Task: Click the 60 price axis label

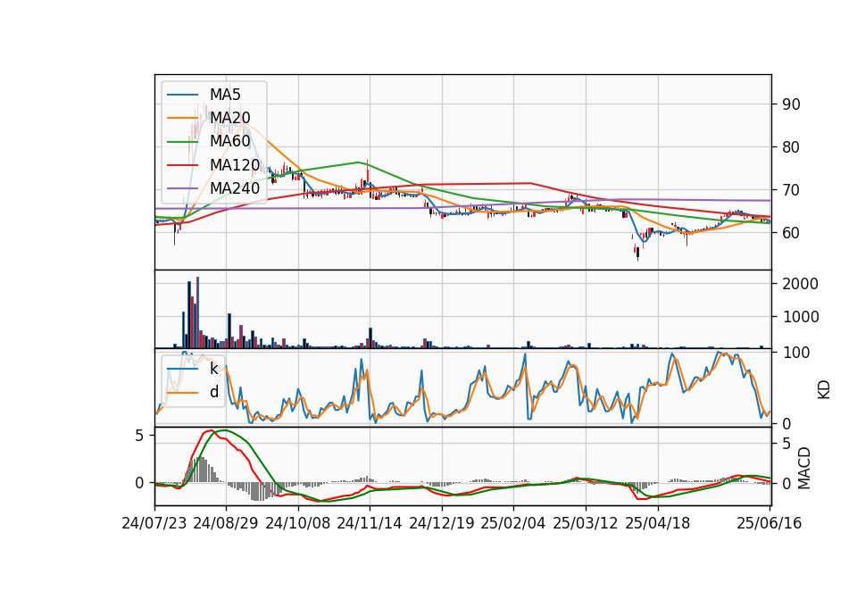Action: tap(791, 233)
